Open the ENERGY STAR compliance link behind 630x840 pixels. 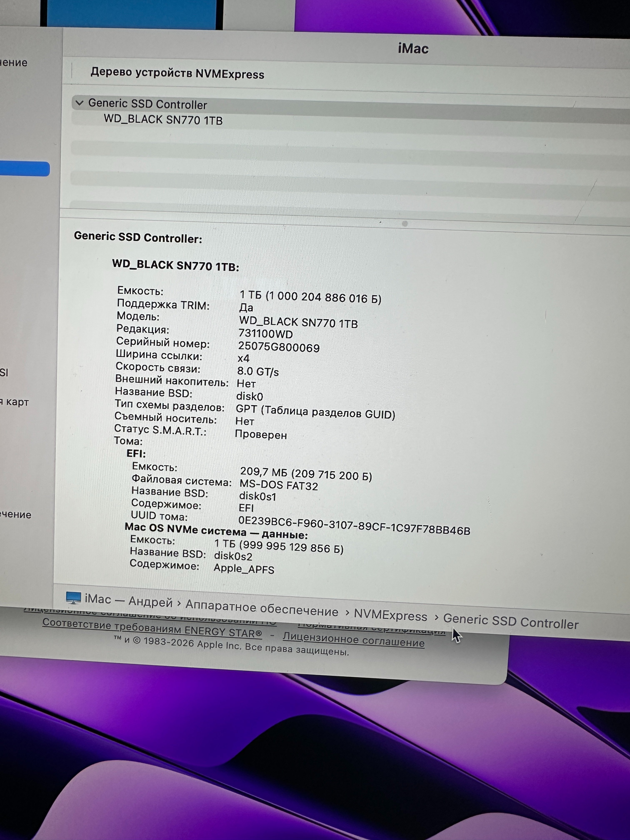click(152, 629)
